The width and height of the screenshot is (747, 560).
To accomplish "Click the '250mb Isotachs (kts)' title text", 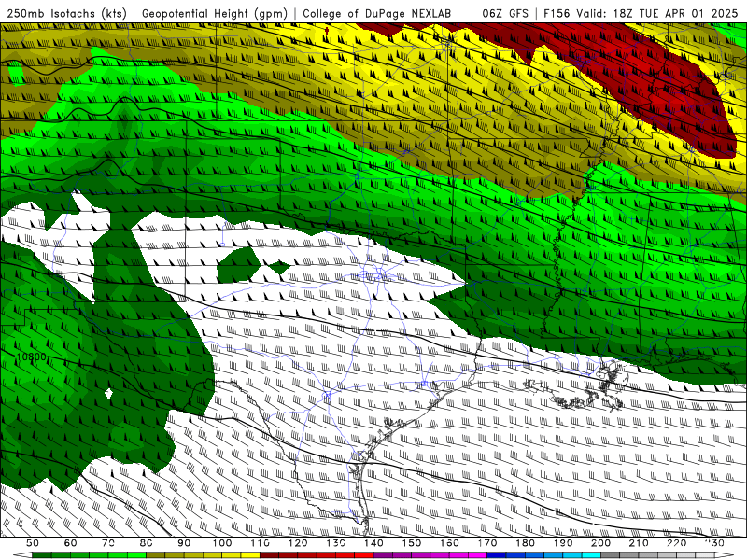I will point(66,14).
